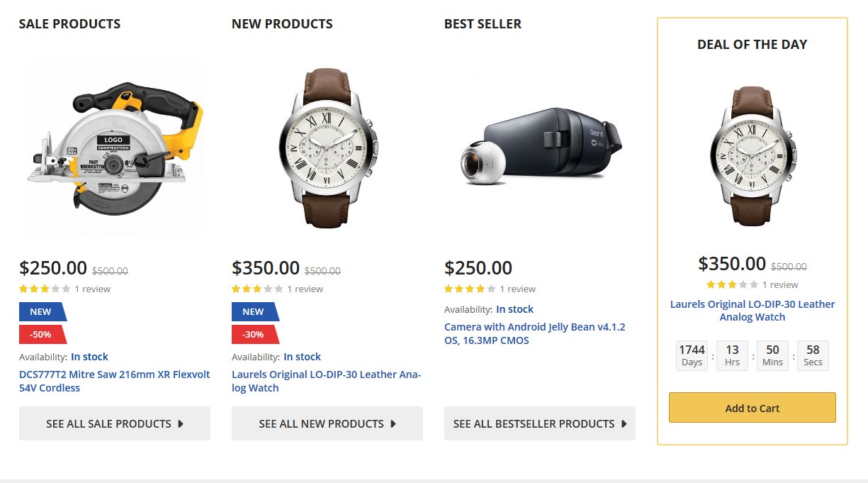The width and height of the screenshot is (868, 483).
Task: Open the Camera with Android Jelly Bean link
Action: click(x=534, y=334)
